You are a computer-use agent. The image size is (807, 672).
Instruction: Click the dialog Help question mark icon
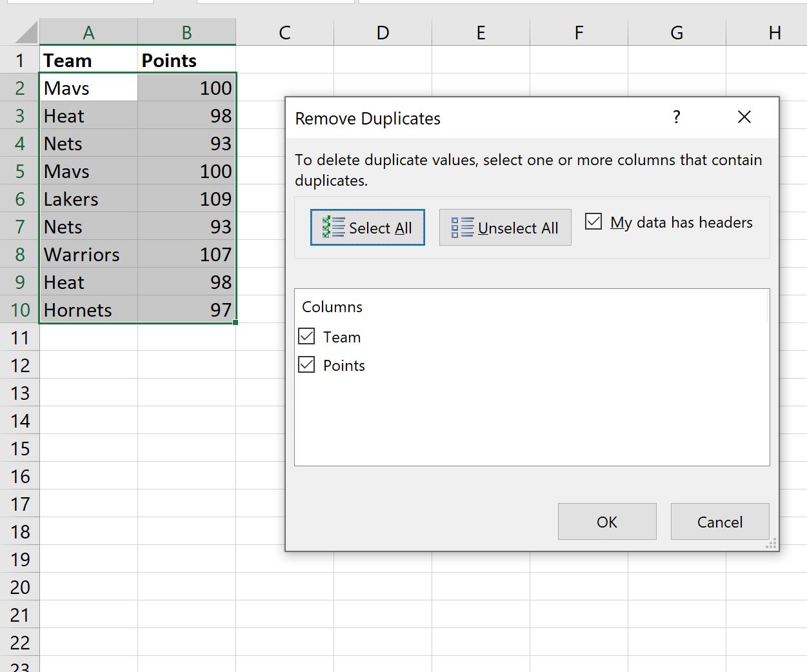(676, 117)
